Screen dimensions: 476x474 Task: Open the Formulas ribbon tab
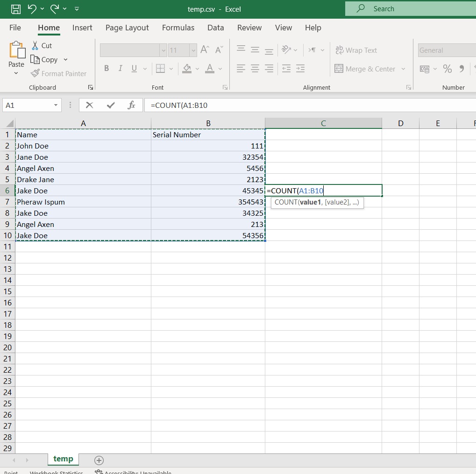coord(178,28)
